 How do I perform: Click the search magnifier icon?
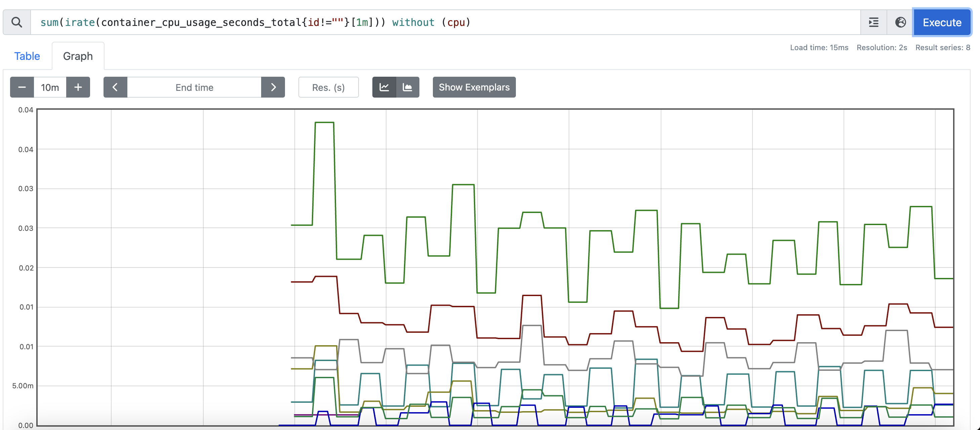click(17, 23)
